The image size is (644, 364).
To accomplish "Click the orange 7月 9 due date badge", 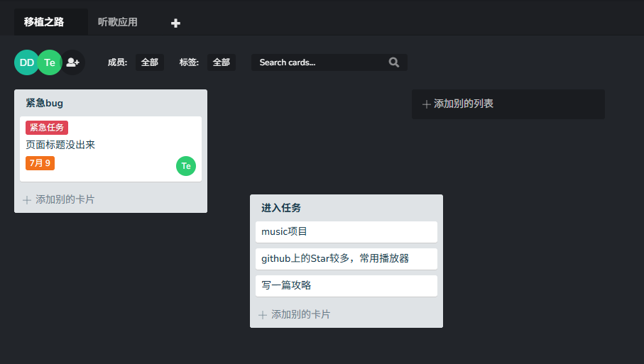I will tap(40, 163).
